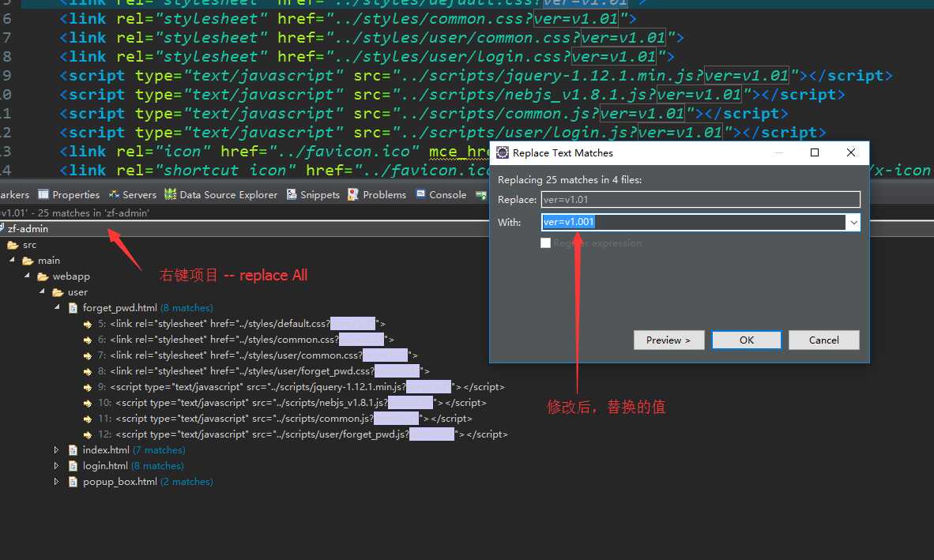Click the Properties view icon

coord(43,194)
